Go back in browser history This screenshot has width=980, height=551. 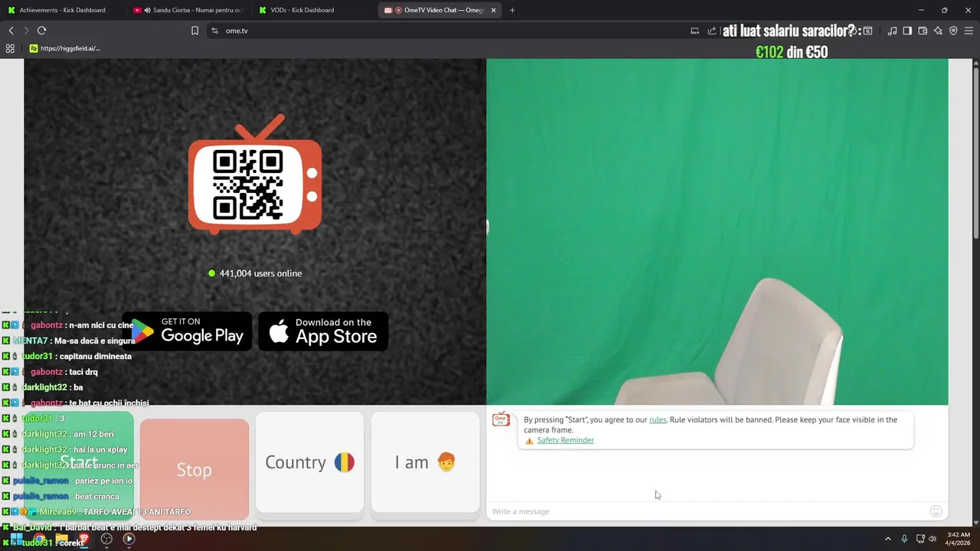tap(11, 31)
